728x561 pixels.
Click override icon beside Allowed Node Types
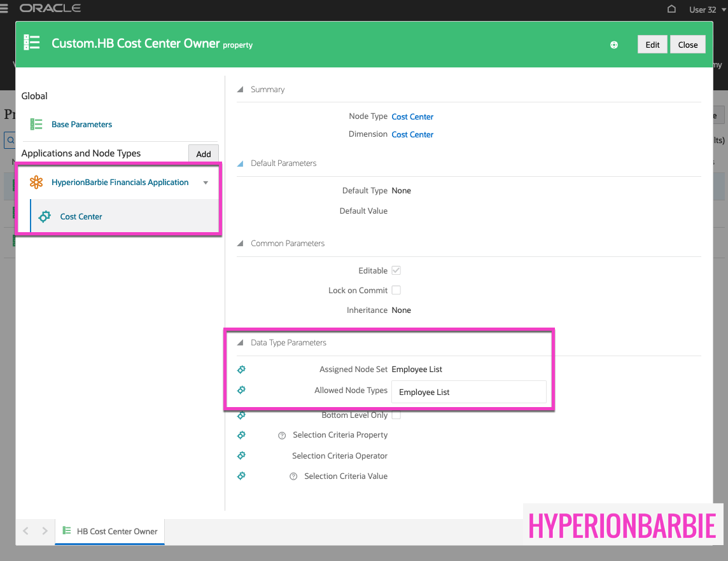241,391
